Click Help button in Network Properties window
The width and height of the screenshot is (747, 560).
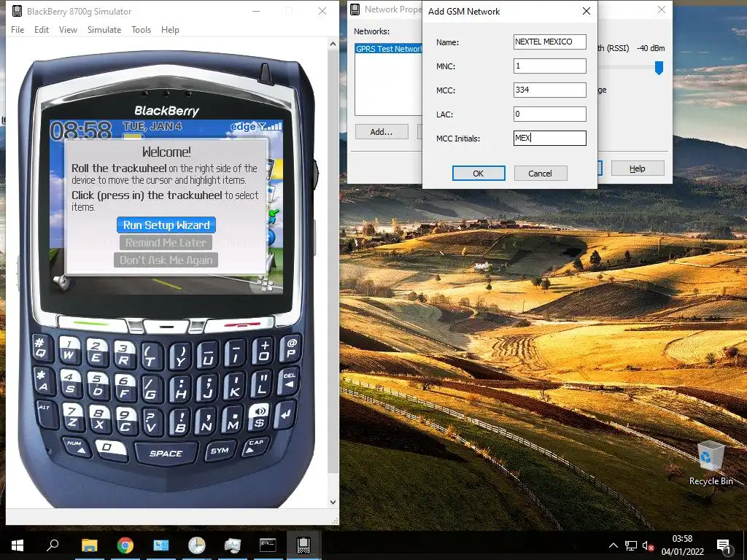click(x=638, y=168)
